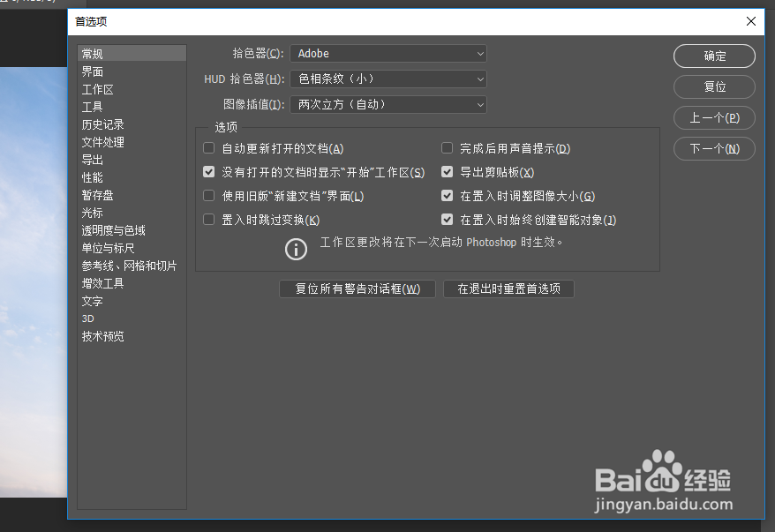Confirm with the 确定 button

[714, 56]
